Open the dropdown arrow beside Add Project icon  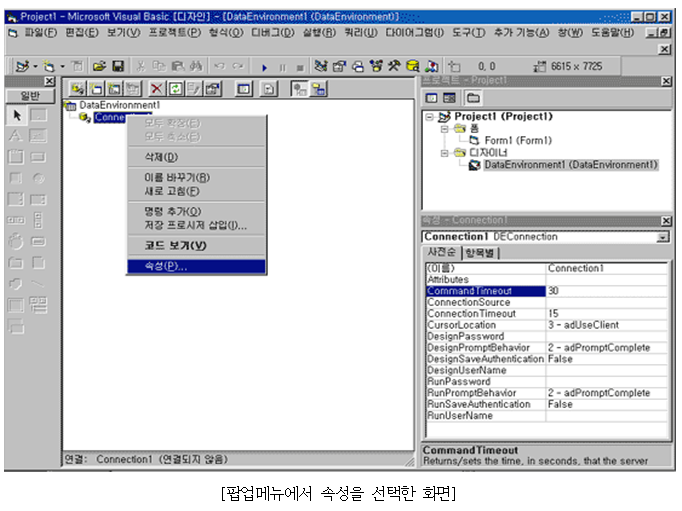tap(36, 67)
